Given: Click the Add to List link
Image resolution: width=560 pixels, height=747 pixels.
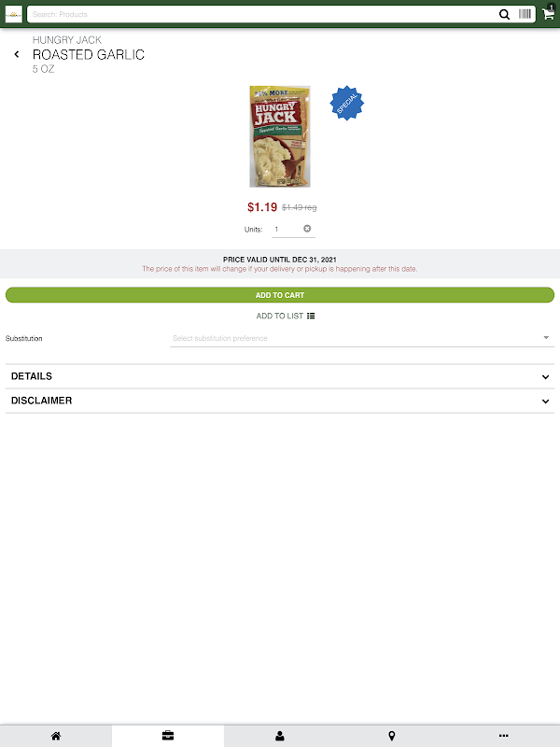Looking at the screenshot, I should 286,316.
